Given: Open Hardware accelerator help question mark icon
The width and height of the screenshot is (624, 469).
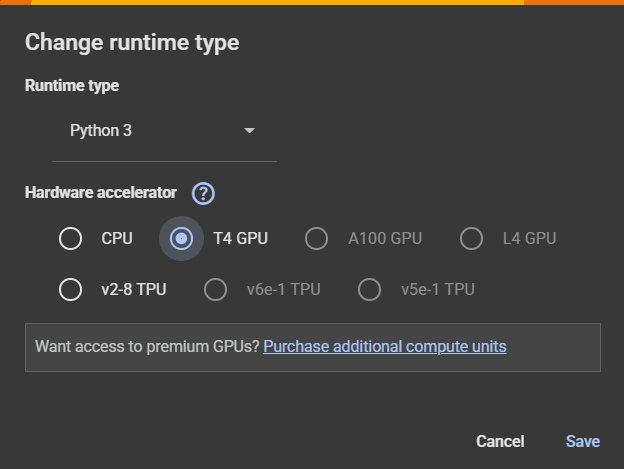Looking at the screenshot, I should pos(203,193).
